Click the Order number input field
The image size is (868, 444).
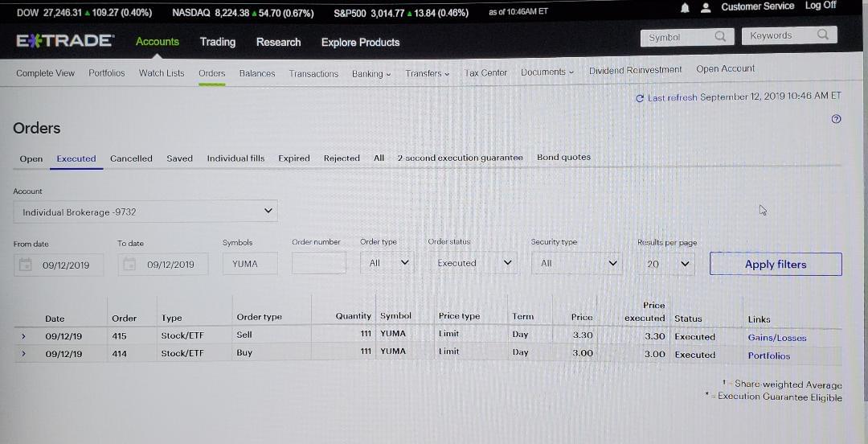319,263
